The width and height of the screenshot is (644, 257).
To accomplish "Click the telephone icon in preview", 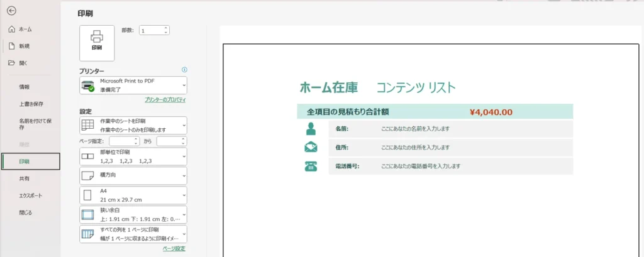I will (x=311, y=167).
